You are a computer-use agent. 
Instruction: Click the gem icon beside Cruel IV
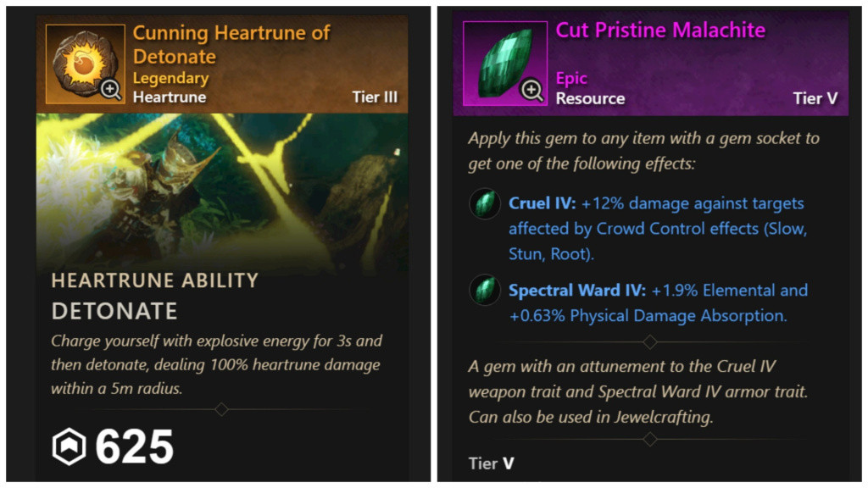click(x=484, y=204)
